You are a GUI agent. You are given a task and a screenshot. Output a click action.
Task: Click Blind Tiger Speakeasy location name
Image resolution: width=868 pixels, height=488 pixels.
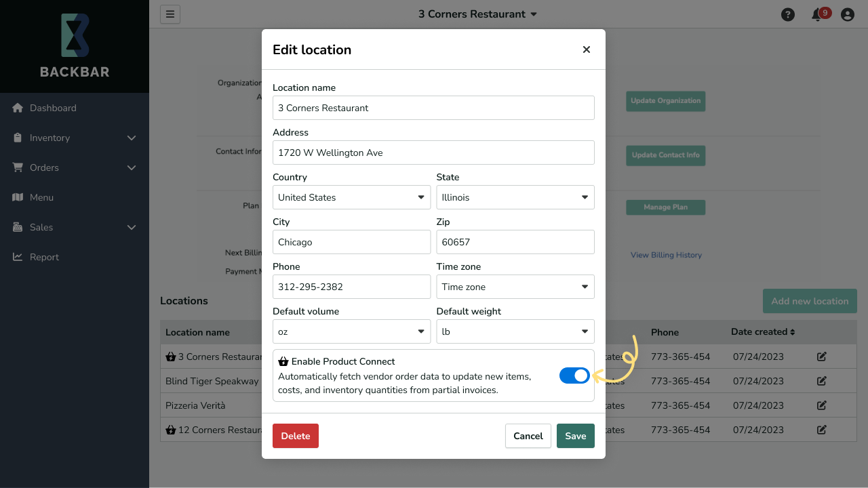pyautogui.click(x=213, y=381)
